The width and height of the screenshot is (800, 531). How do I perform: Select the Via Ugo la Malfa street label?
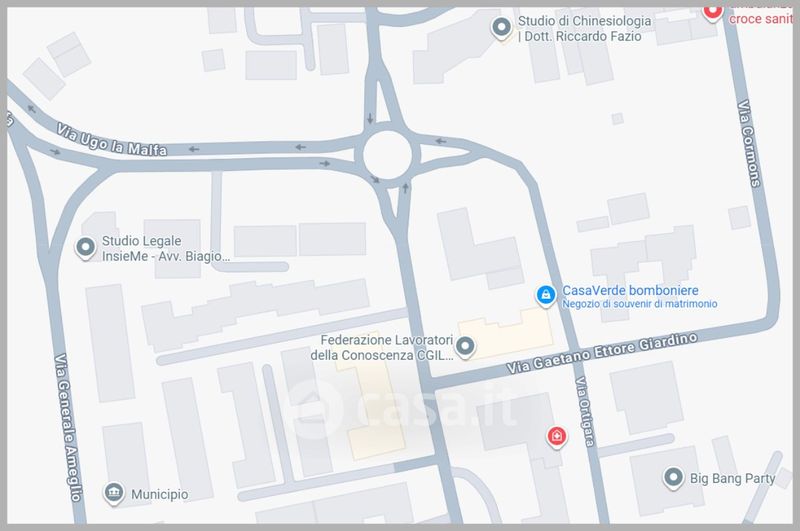(x=111, y=139)
